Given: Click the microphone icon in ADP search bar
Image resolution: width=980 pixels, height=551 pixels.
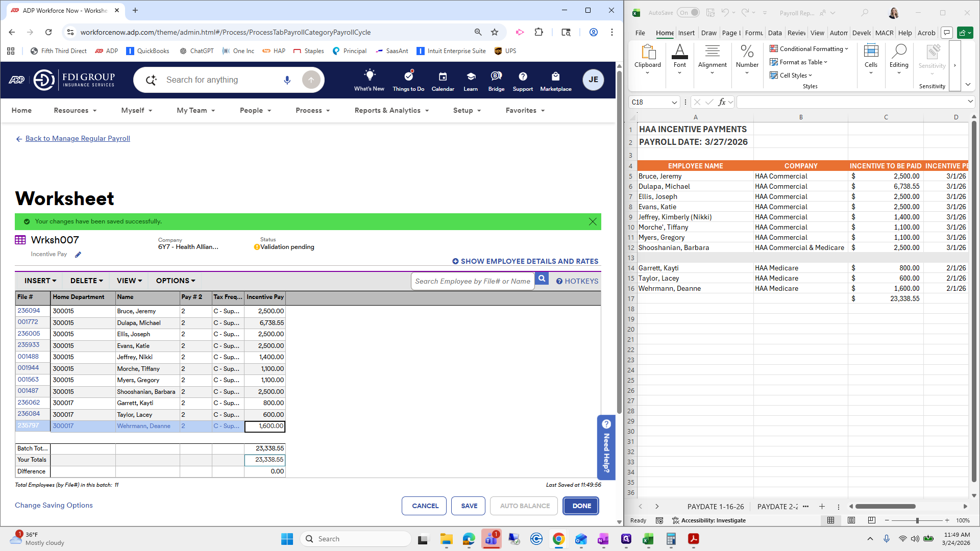Looking at the screenshot, I should (287, 80).
